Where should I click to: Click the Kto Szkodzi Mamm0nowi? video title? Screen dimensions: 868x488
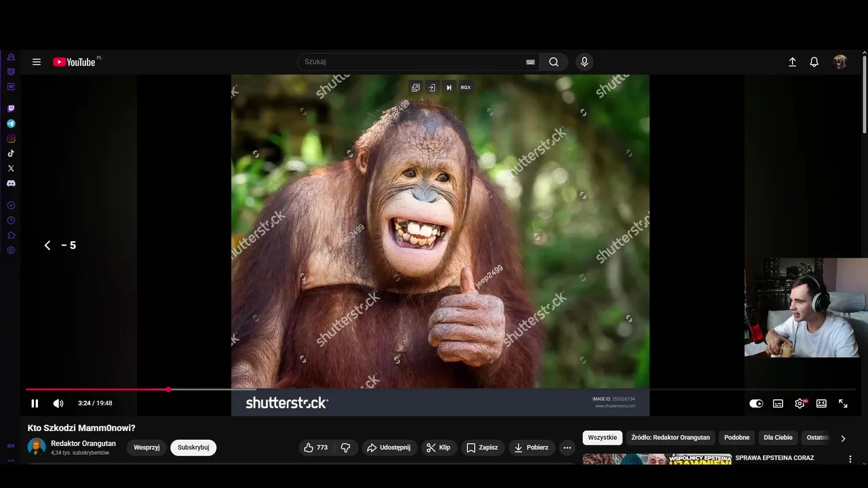(x=81, y=428)
